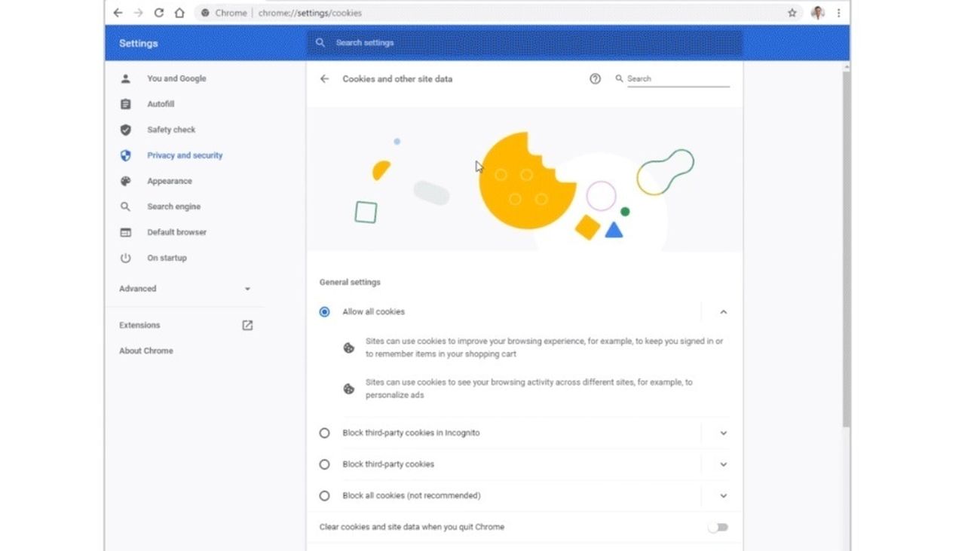Expand the Block third-party cookies section
The height and width of the screenshot is (551, 980).
pyautogui.click(x=723, y=464)
